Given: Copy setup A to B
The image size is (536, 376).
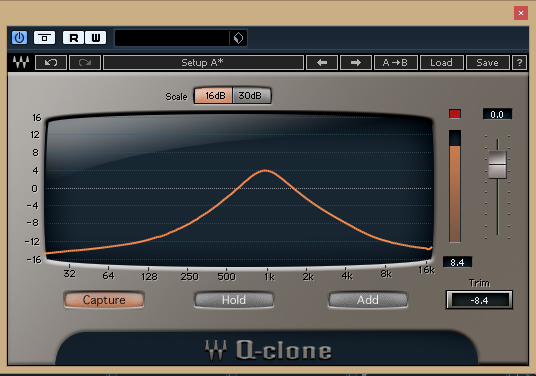Looking at the screenshot, I should pyautogui.click(x=396, y=63).
